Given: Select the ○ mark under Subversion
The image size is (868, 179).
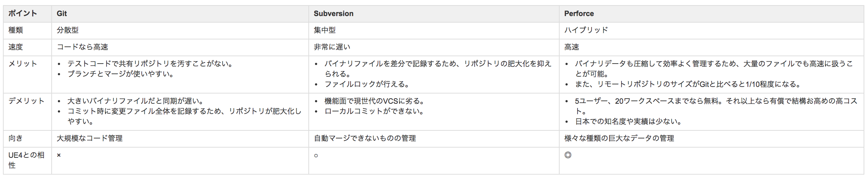Looking at the screenshot, I should (316, 156).
